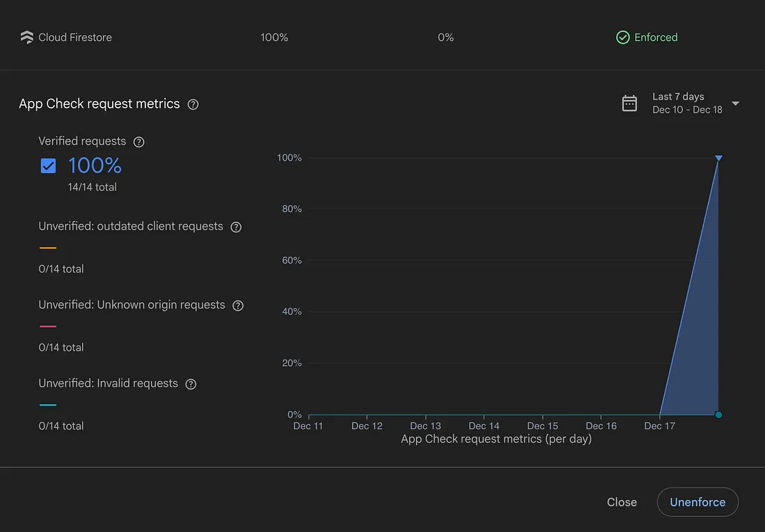Expand the Last 7 days dropdown arrow
765x532 pixels.
click(735, 104)
